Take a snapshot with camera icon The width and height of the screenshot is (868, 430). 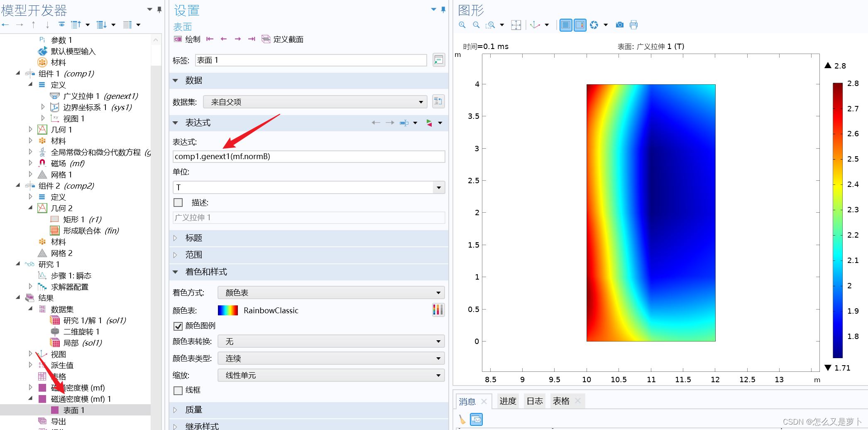pos(619,25)
